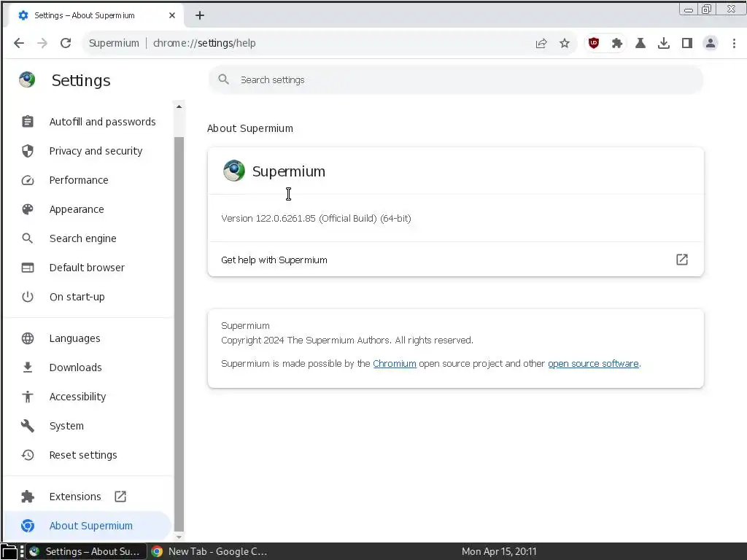The image size is (747, 560).
Task: Click the Languages globe icon
Action: (x=28, y=338)
